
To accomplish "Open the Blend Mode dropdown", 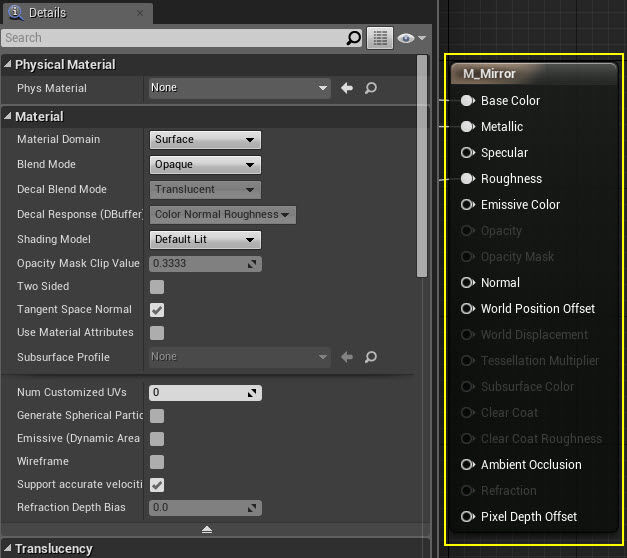I will [205, 165].
